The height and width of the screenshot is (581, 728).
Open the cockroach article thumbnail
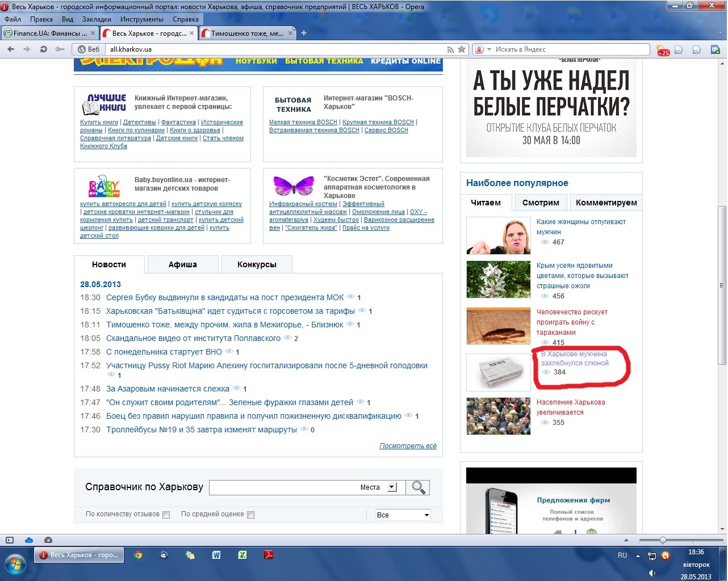tap(499, 326)
